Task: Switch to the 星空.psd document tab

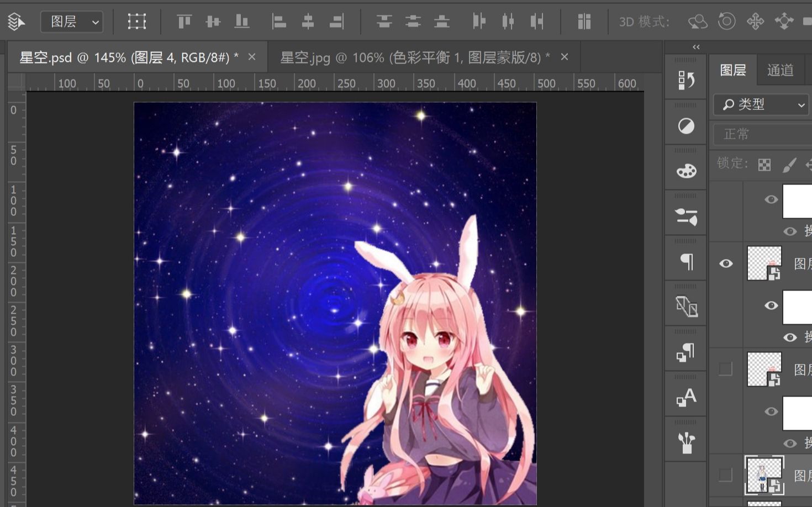Action: 129,57
